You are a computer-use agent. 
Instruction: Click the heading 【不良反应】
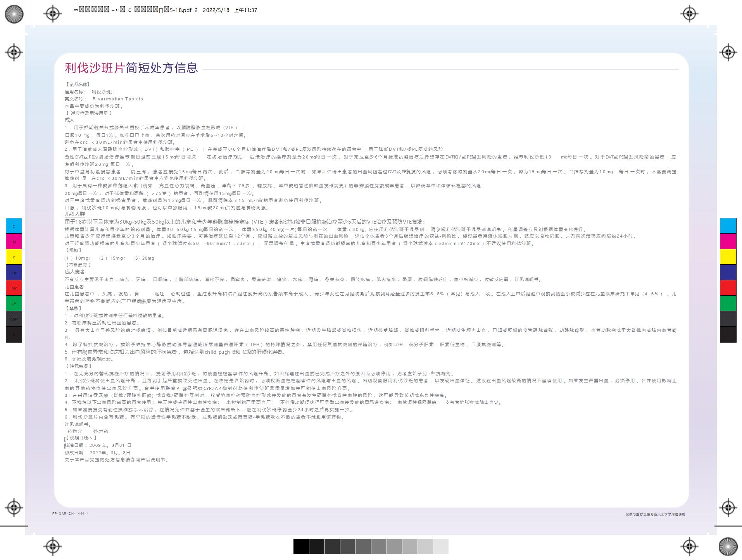coord(78,265)
